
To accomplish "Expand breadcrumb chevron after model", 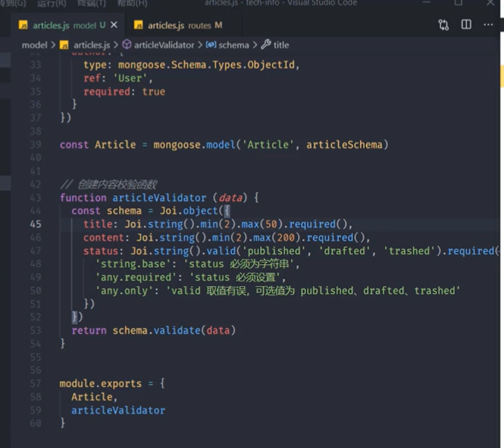I will click(53, 45).
